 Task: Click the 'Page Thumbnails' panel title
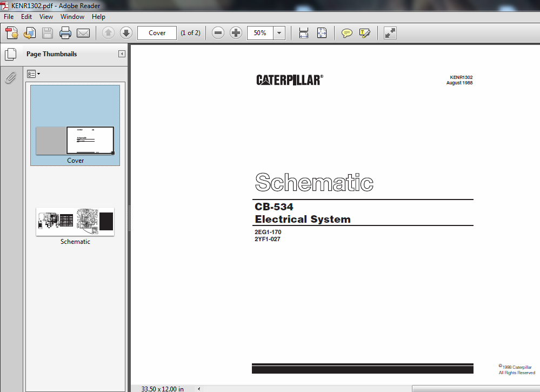click(x=52, y=54)
